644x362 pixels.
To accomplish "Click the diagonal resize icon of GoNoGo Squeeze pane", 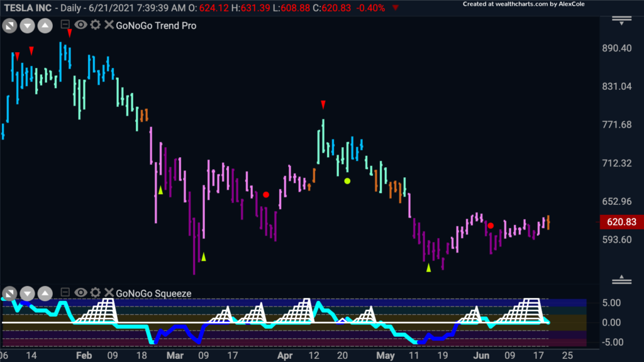I will [9, 293].
